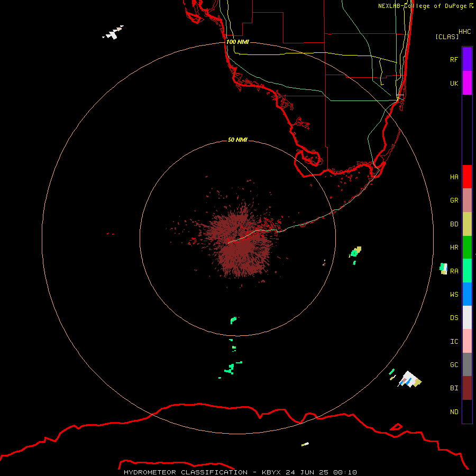Viewport: 476px width, 476px height.
Task: Click the 'BD' legend label
Action: [x=454, y=224]
